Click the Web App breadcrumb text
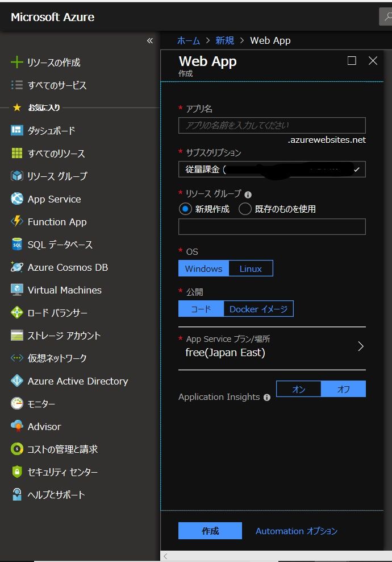 [x=270, y=40]
